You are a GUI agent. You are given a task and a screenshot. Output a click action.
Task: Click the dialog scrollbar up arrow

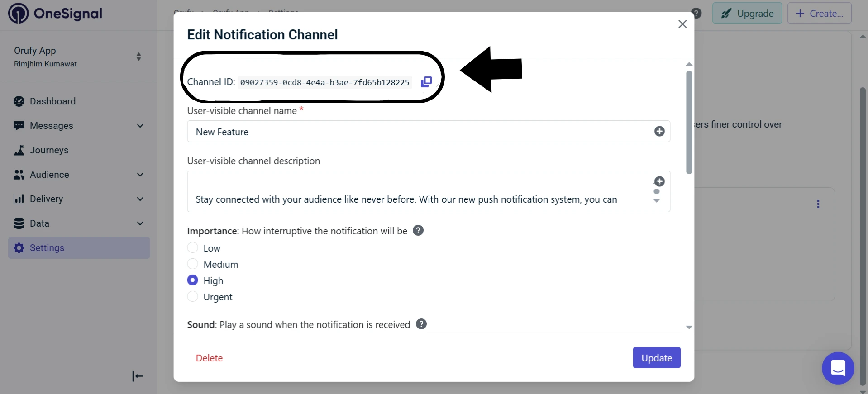(x=689, y=64)
